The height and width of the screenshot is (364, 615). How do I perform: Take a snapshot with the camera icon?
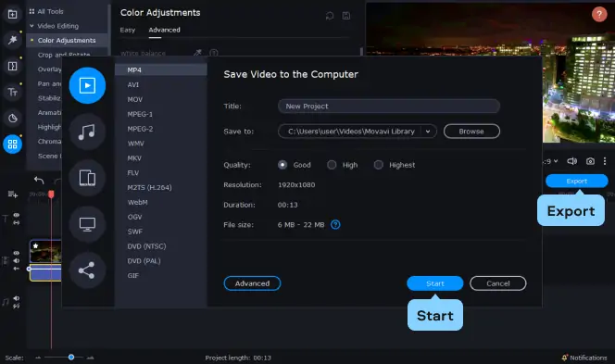(590, 161)
